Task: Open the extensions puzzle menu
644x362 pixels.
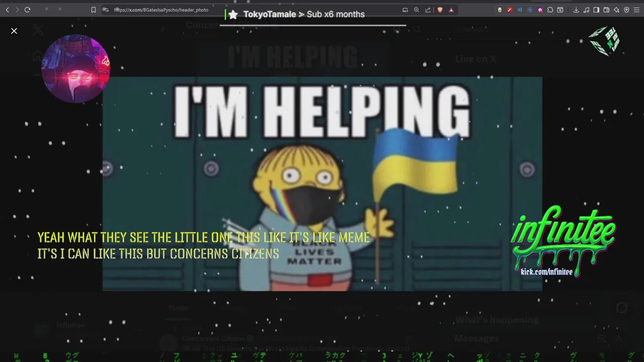Action: [550, 10]
